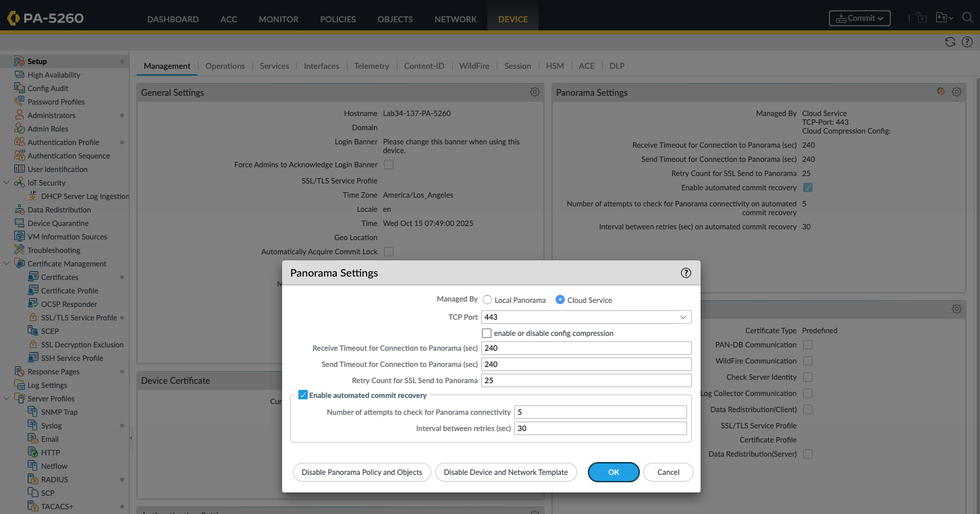Open the SSH Service Profile tree item
The width and height of the screenshot is (980, 514).
coord(72,358)
